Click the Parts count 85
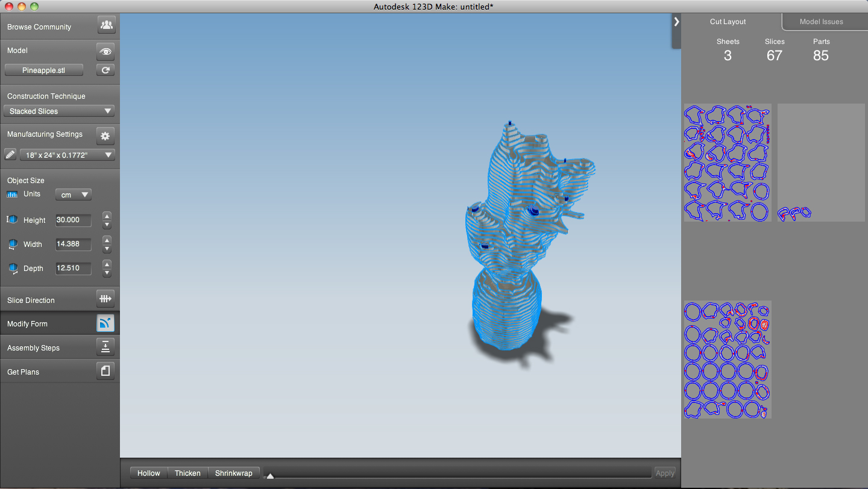The width and height of the screenshot is (868, 489). (821, 55)
